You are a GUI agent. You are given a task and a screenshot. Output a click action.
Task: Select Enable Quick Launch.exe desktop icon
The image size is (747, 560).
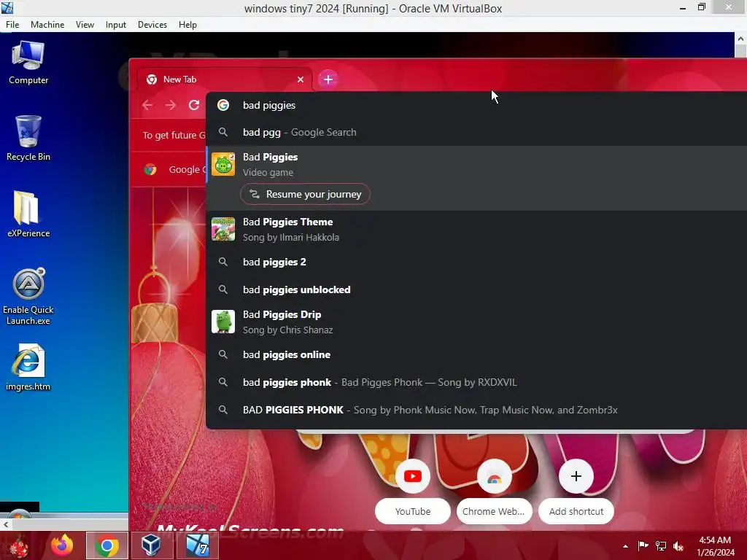(x=28, y=296)
